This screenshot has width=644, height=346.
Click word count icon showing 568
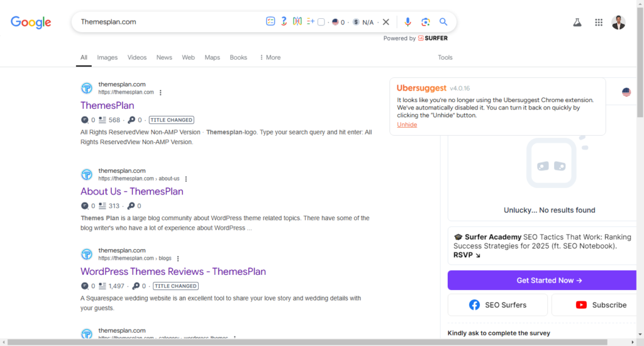coord(103,120)
